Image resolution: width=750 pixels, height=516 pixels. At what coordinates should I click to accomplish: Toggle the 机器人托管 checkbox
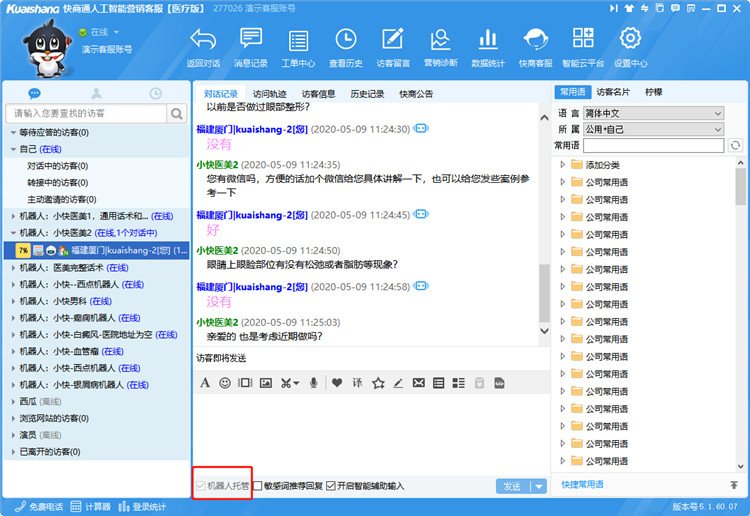point(199,486)
